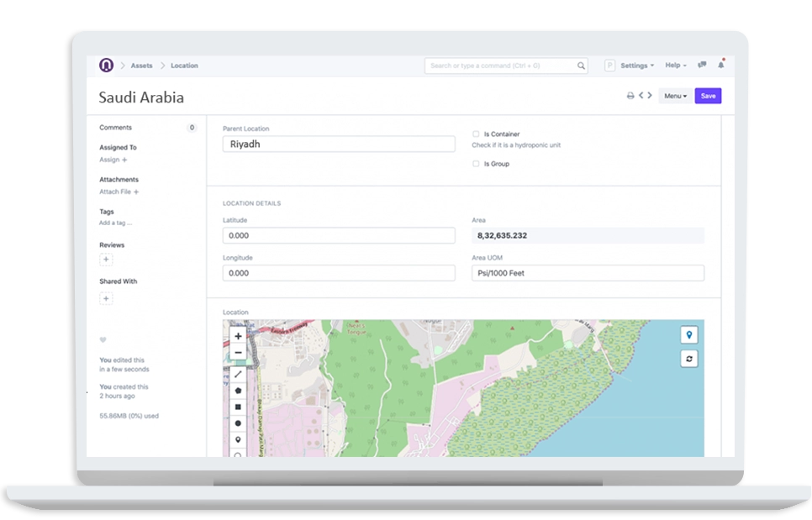Image resolution: width=812 pixels, height=520 pixels.
Task: Click the print icon
Action: [x=630, y=96]
